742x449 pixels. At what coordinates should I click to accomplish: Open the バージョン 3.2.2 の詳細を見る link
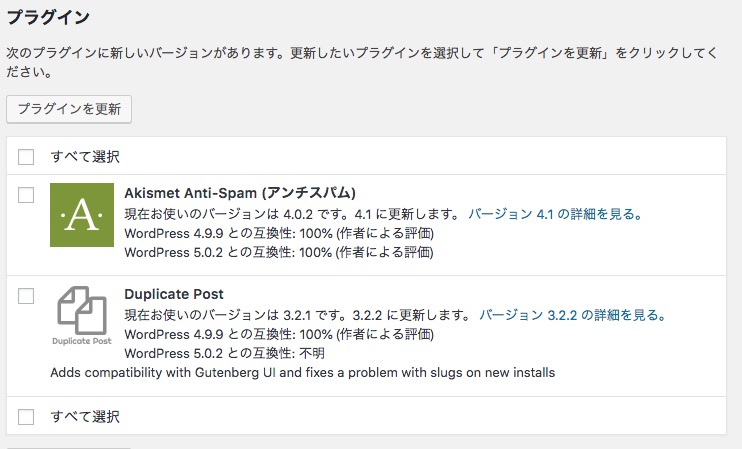(x=572, y=315)
